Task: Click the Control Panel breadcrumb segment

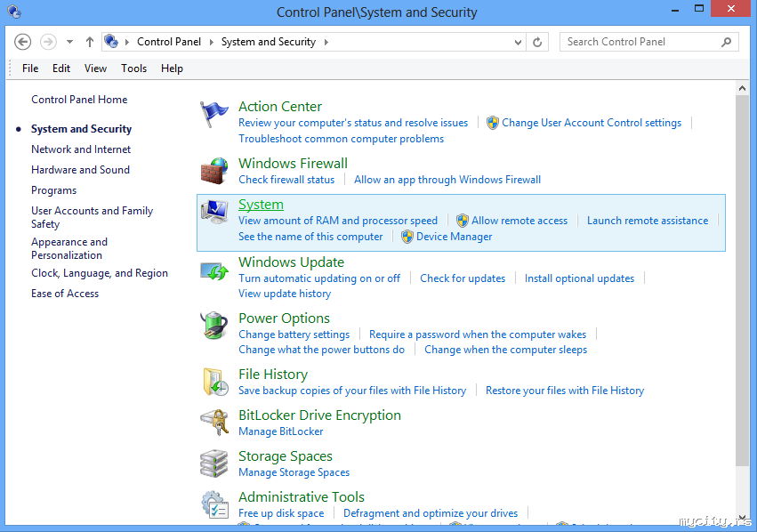Action: click(169, 42)
